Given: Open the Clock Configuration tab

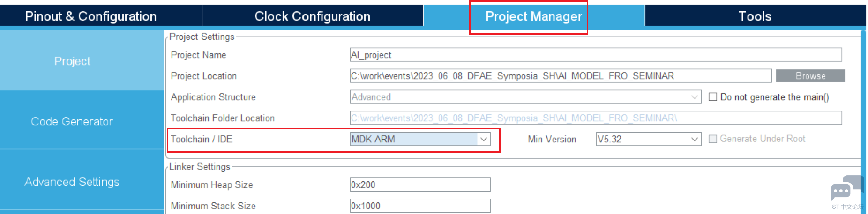Looking at the screenshot, I should pos(313,16).
